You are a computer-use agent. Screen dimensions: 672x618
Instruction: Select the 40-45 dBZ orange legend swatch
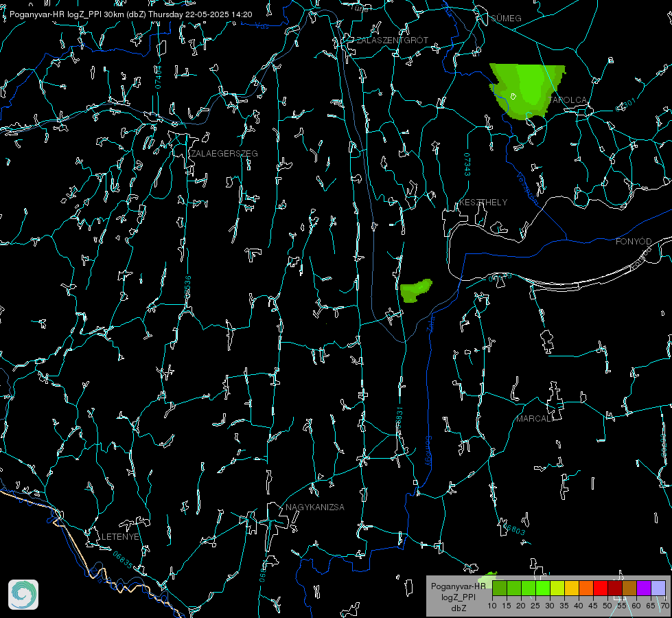tap(586, 588)
